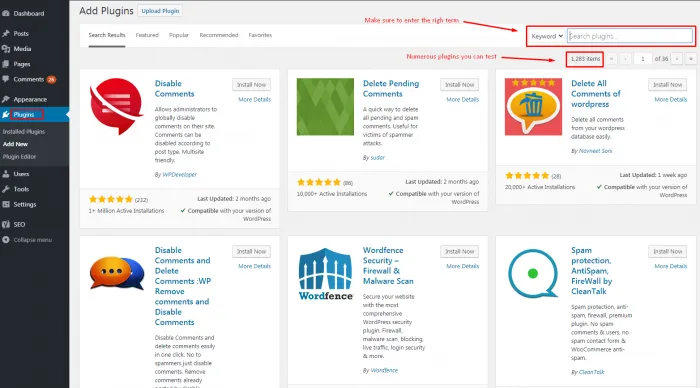Go to the Pages icon

click(x=6, y=64)
